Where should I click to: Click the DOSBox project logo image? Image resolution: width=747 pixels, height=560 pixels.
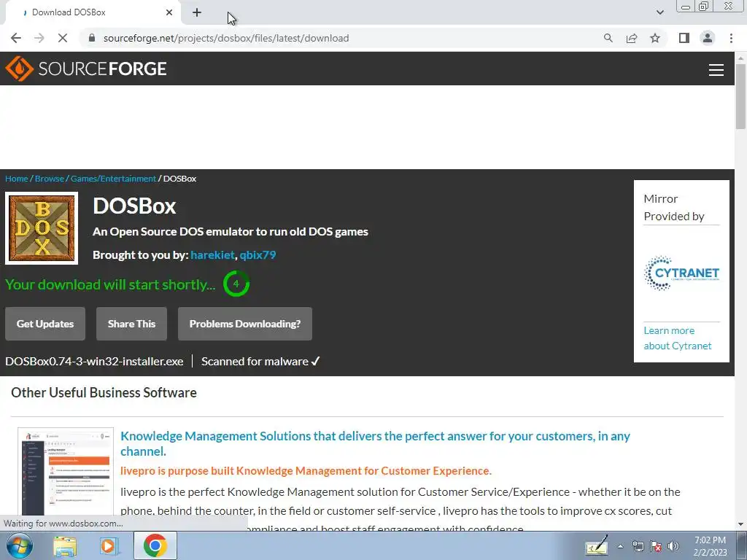pos(42,228)
